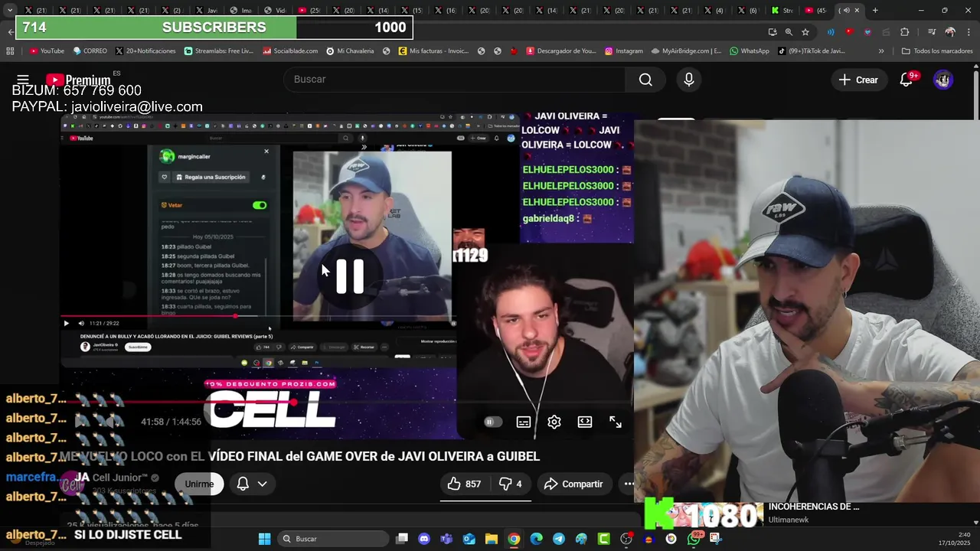
Task: Switch to the Javi browser tab
Action: pos(207,11)
